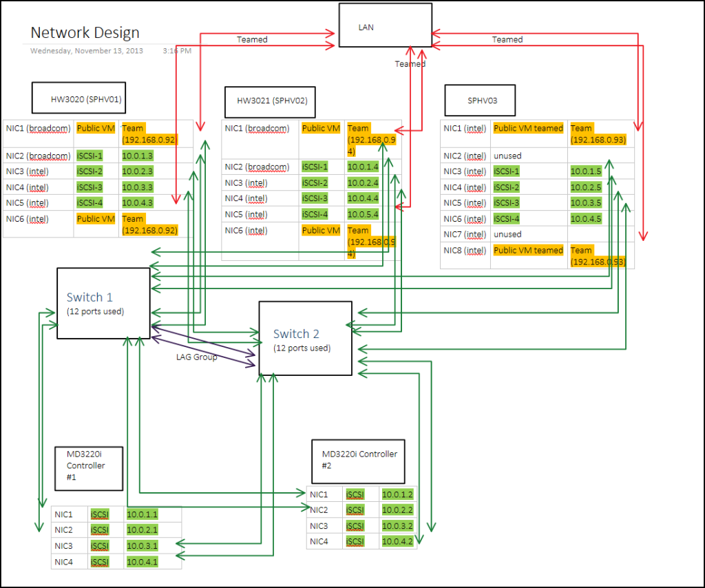The image size is (705, 588).
Task: Click the yellow Team 192.168.0.92 cell
Action: tap(149, 134)
